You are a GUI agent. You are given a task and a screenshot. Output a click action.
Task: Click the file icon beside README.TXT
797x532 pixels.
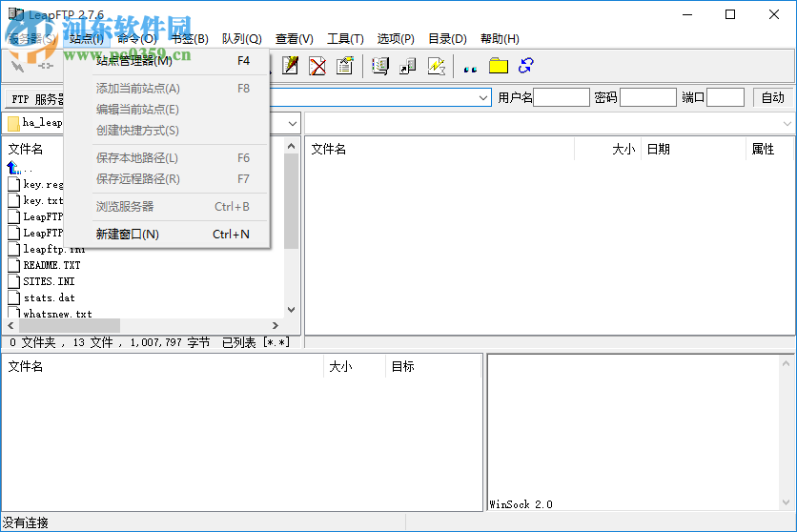coord(14,265)
